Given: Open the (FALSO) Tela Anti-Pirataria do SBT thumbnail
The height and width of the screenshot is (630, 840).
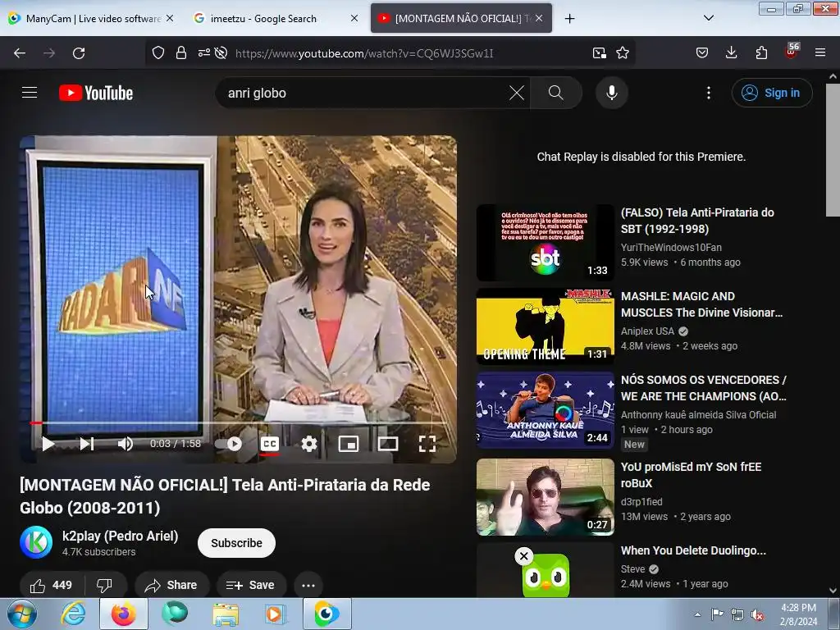Looking at the screenshot, I should [x=546, y=242].
